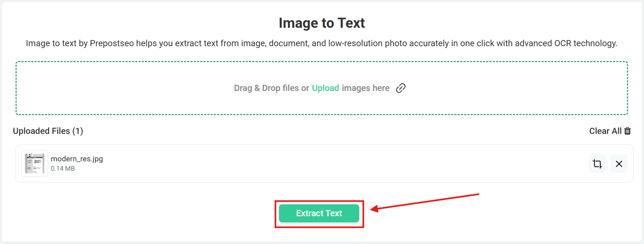The width and height of the screenshot is (644, 244).
Task: Click the "images here" text in drop zone
Action: [365, 88]
